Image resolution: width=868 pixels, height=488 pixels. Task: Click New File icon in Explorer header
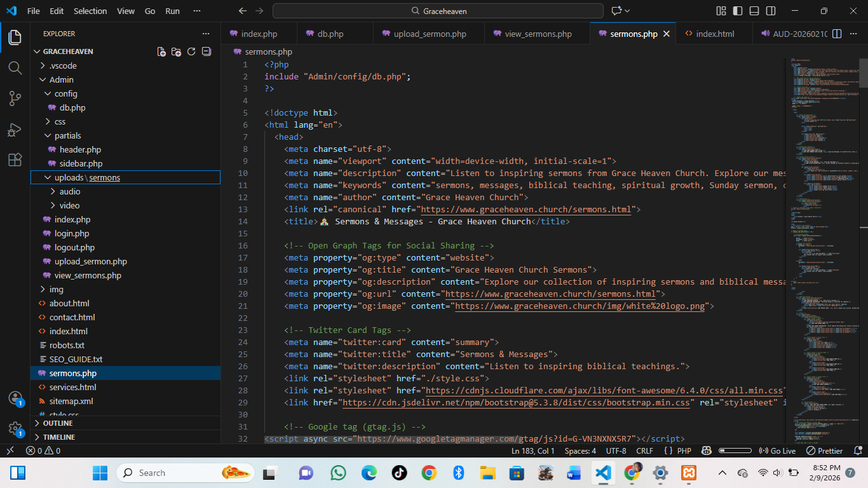(x=161, y=51)
